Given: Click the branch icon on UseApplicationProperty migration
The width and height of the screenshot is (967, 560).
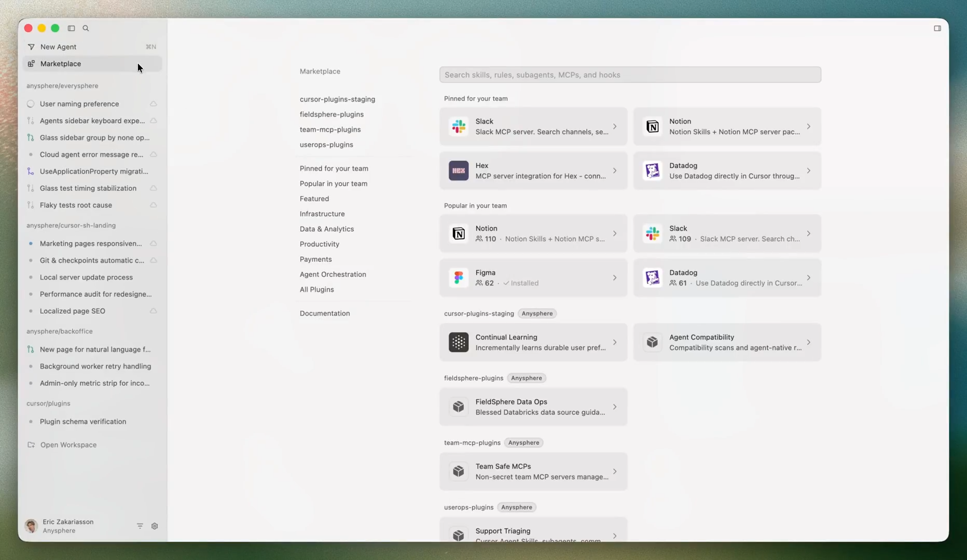Looking at the screenshot, I should pos(31,171).
